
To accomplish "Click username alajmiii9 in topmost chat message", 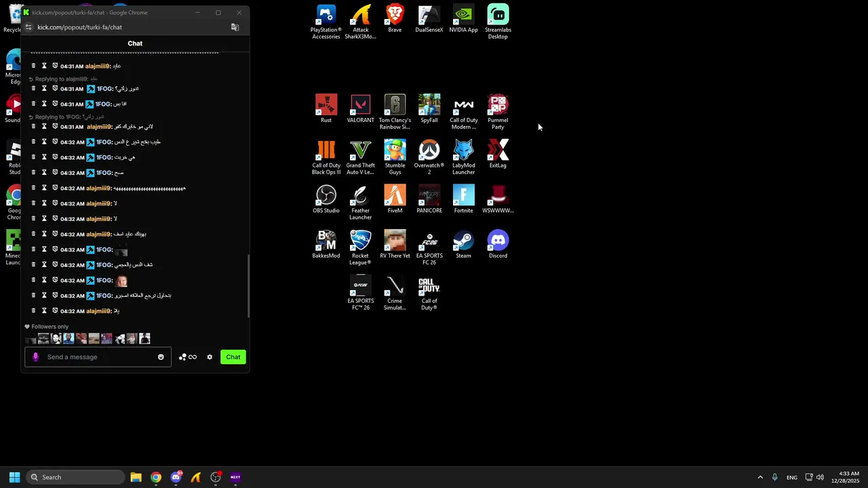I will click(x=98, y=66).
